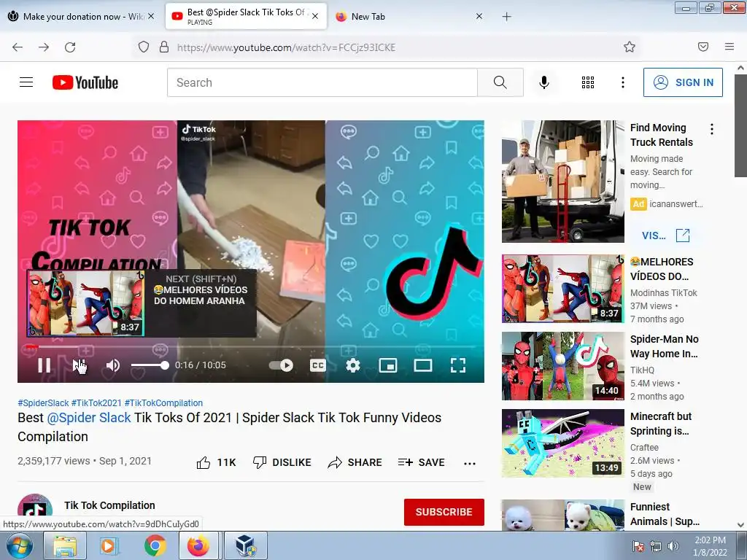Subscribe to Tik Tok Compilation channel
Viewport: 747px width, 560px height.
444,512
